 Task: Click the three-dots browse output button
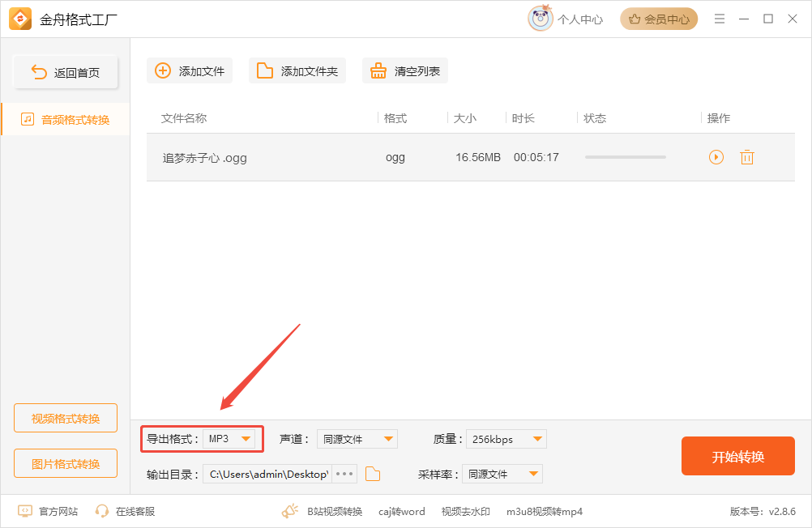344,474
